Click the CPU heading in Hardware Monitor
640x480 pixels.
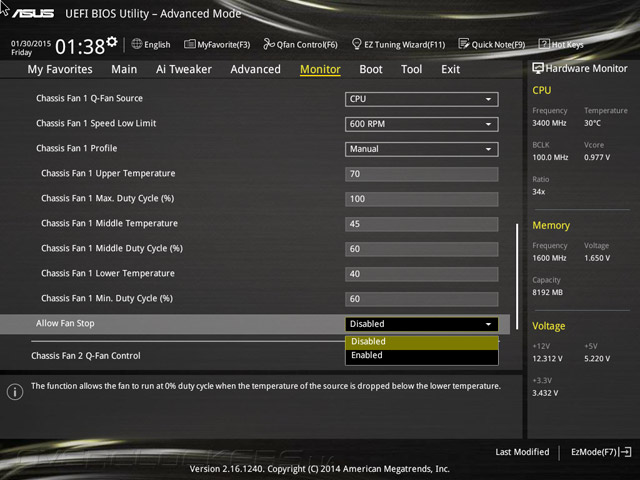pyautogui.click(x=542, y=90)
